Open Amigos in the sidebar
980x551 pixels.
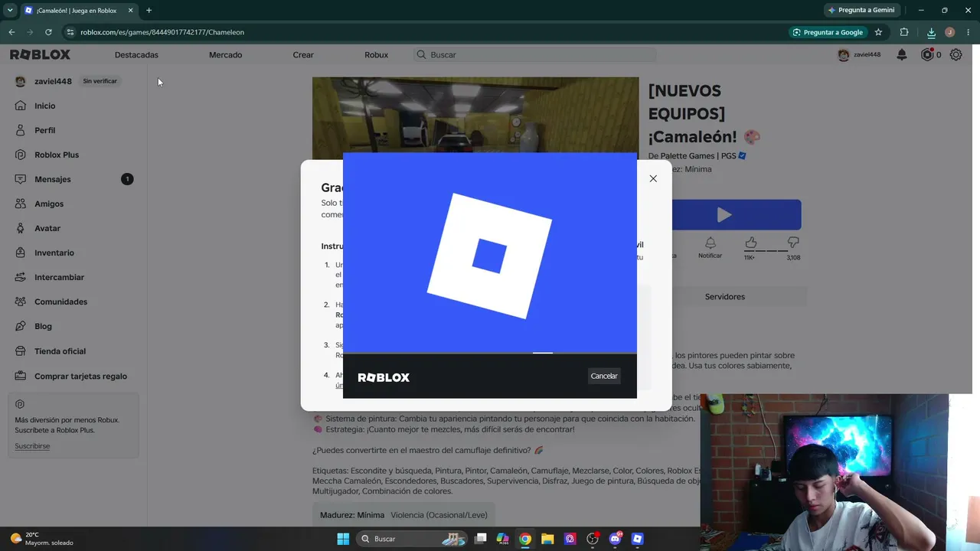point(48,204)
